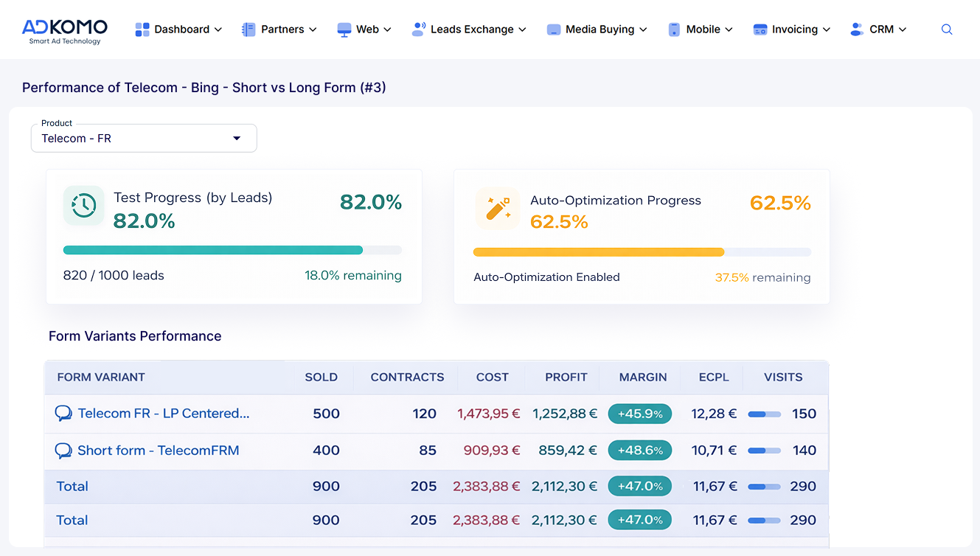Click the Dashboard grid icon
This screenshot has height=556, width=980.
[142, 29]
